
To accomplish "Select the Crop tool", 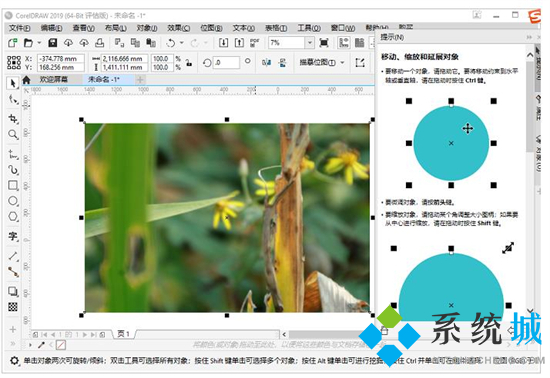I will click(x=13, y=119).
